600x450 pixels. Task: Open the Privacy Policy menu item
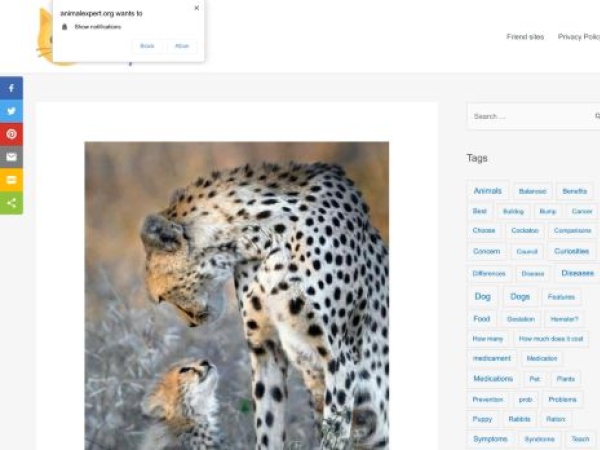pyautogui.click(x=579, y=37)
